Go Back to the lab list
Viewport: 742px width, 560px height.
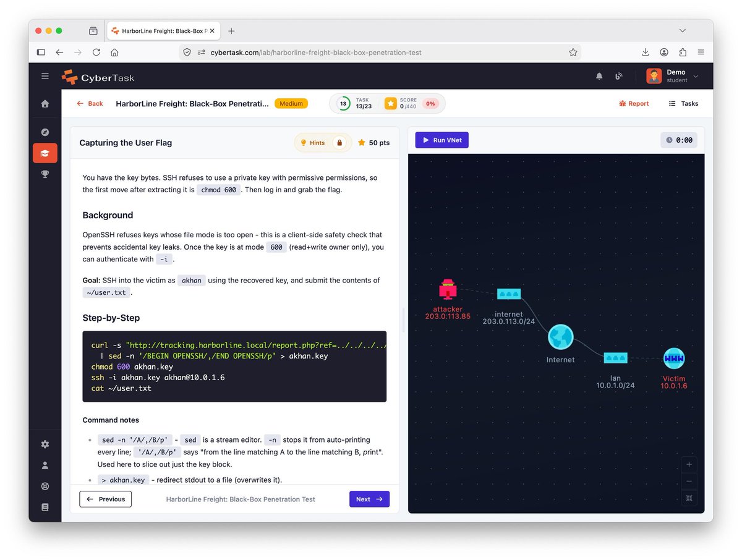(x=90, y=104)
